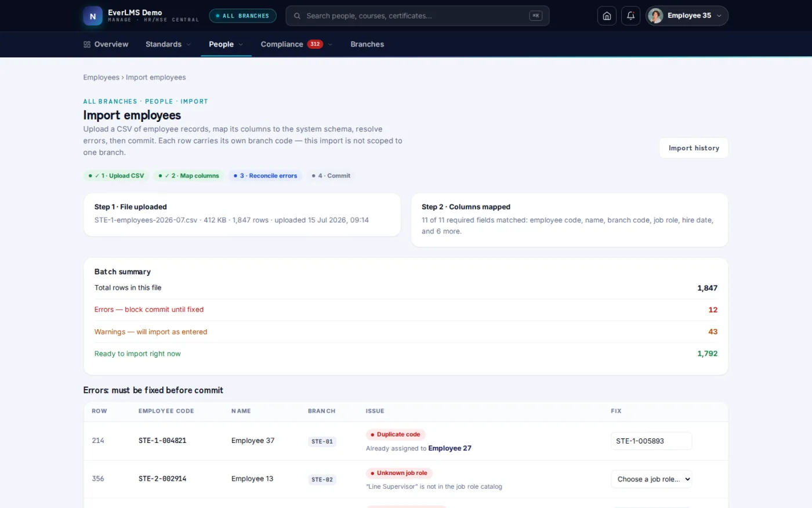Open the 'Choose a job role...' dropdown
Screen dimensions: 812x508
coord(651,479)
